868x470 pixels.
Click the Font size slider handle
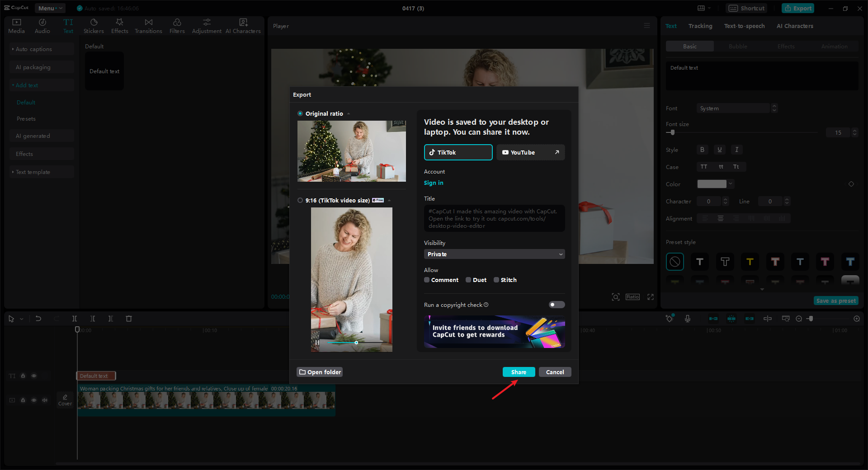pos(673,132)
